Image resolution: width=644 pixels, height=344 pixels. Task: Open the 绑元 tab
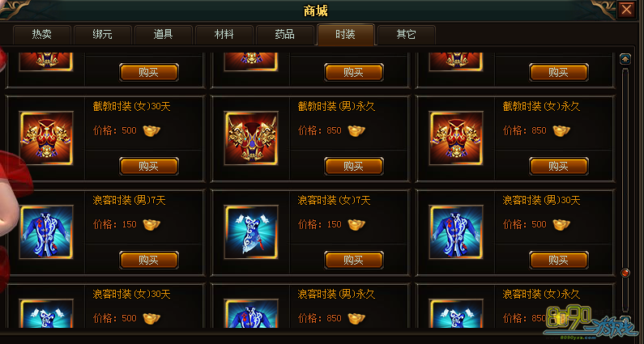[102, 35]
